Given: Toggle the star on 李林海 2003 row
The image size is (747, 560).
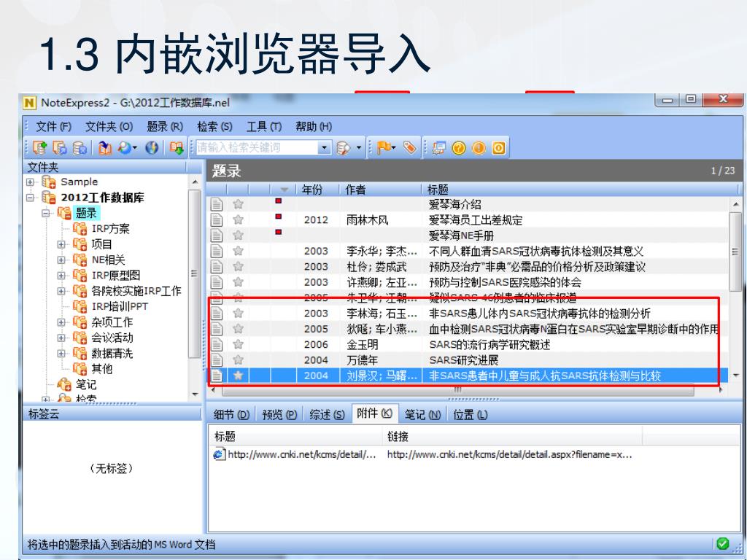Looking at the screenshot, I should click(x=239, y=313).
